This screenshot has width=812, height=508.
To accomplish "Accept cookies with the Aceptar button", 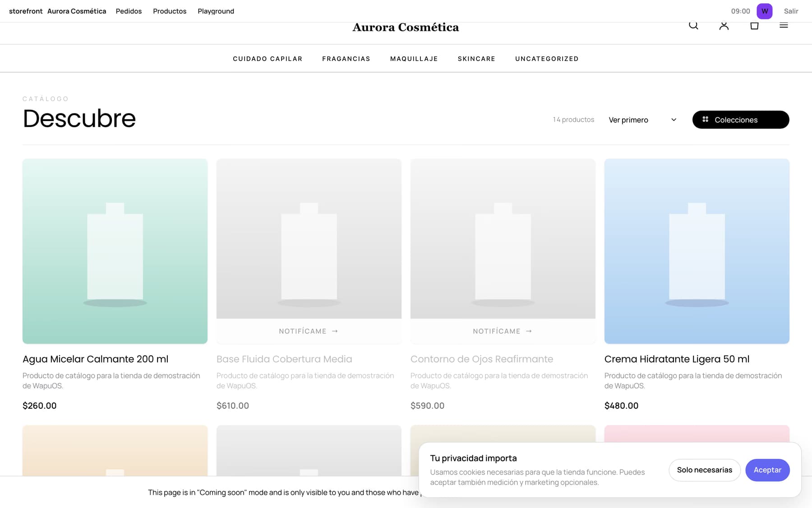I will pos(767,470).
